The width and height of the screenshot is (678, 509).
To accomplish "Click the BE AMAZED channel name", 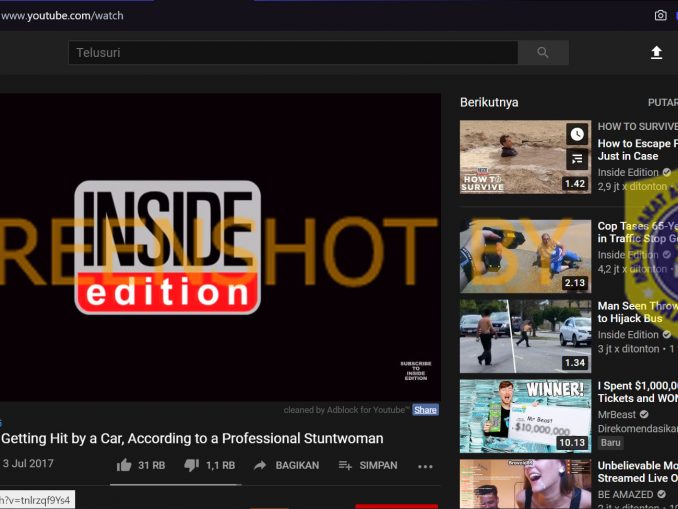I will pyautogui.click(x=626, y=494).
